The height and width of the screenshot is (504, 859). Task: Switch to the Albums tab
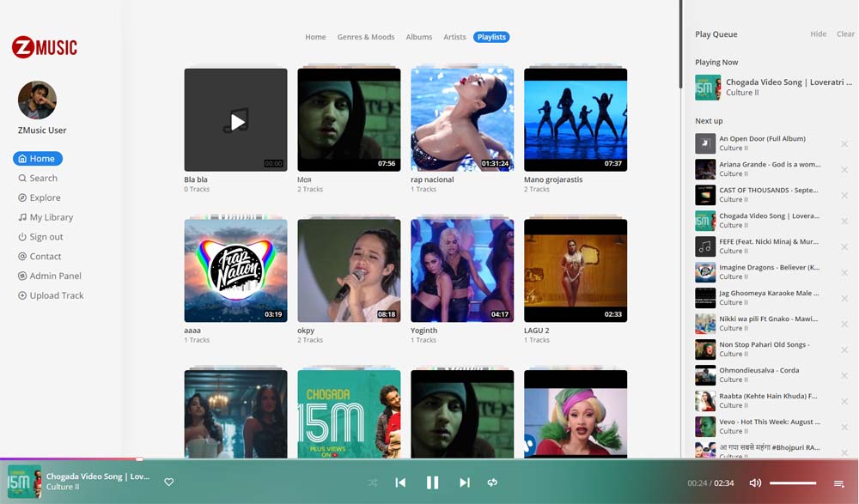(x=419, y=37)
